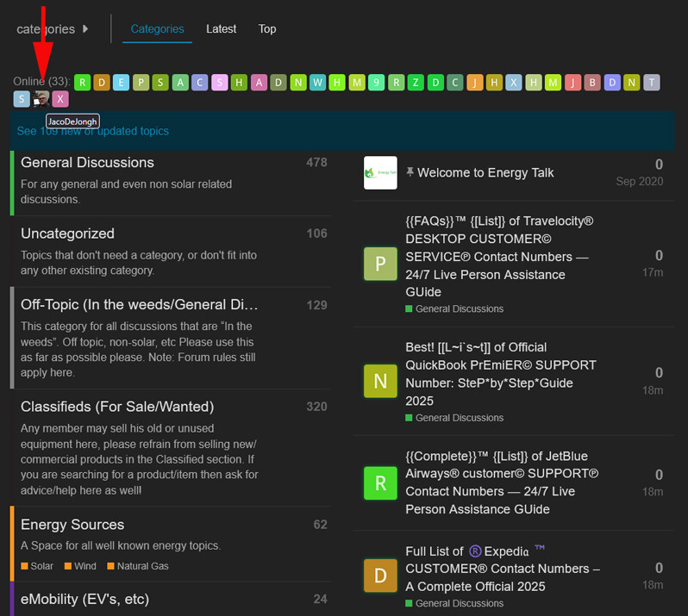Open Classifieds (For Sale/Wanted) category
The height and width of the screenshot is (616, 688).
pyautogui.click(x=117, y=407)
